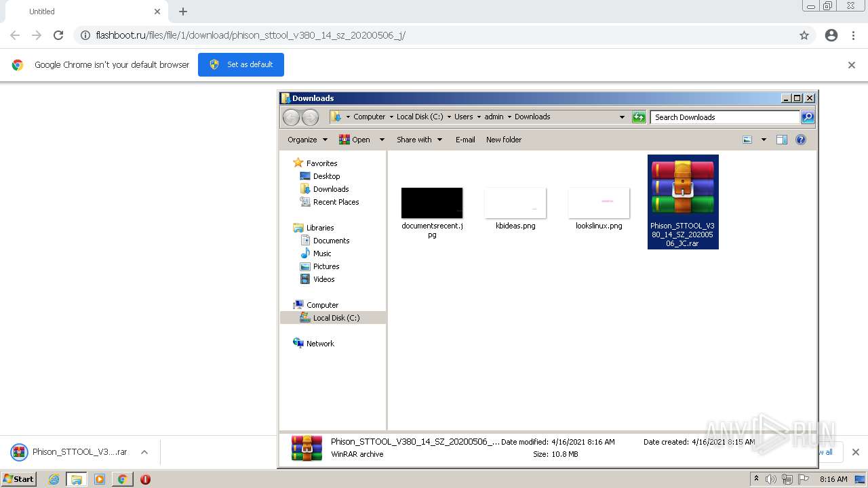Screen dimensions: 868x488
Task: Open a new Chrome tab
Action: [183, 12]
